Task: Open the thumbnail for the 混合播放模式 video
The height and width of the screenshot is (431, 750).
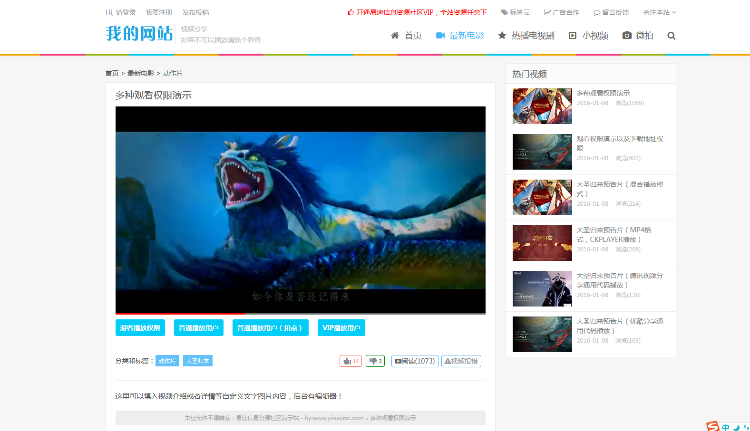Action: 542,197
